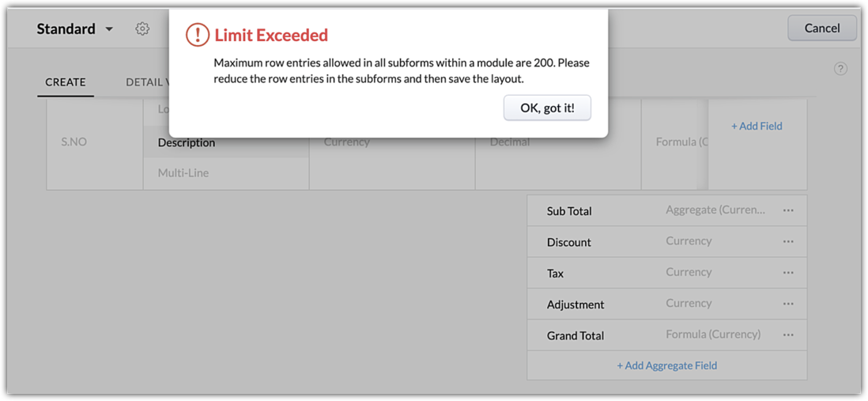Select the Description subform column
The image size is (868, 401).
tap(187, 142)
